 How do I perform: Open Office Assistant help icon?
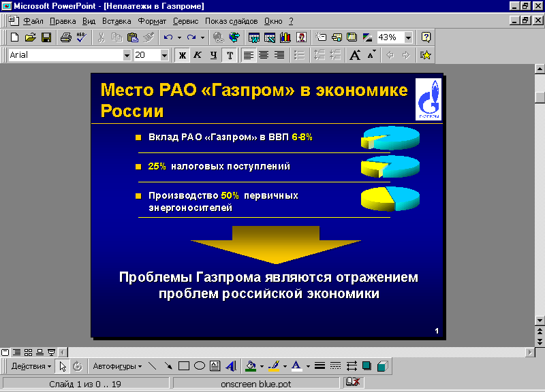(x=426, y=37)
